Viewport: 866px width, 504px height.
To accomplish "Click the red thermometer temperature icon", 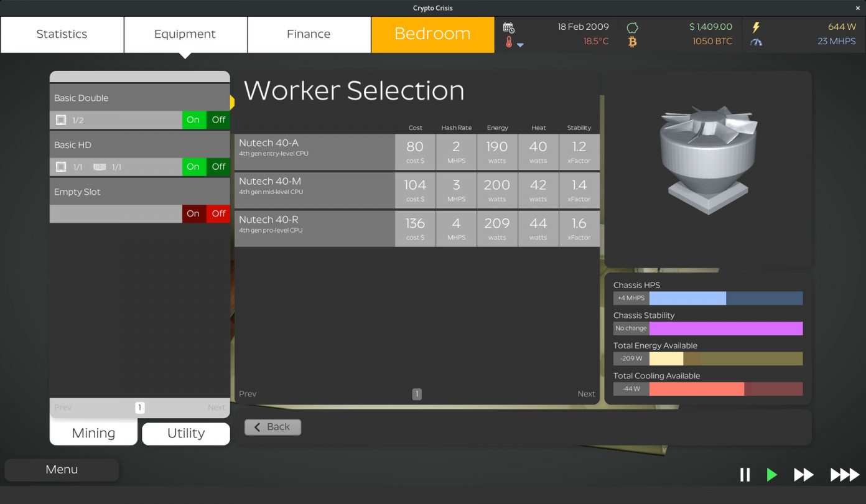I will tap(509, 42).
